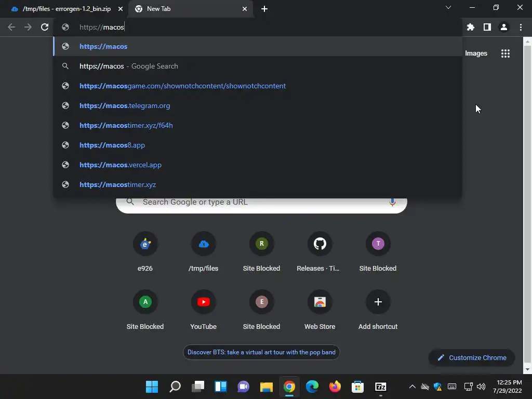Click the OneDrive cloud tray icon
The width and height of the screenshot is (532, 399).
[x=425, y=387]
